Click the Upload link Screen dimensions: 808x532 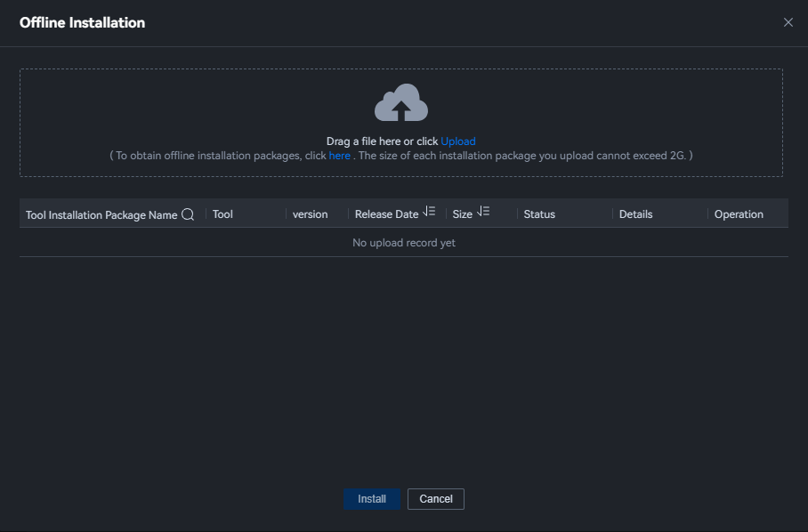point(458,141)
